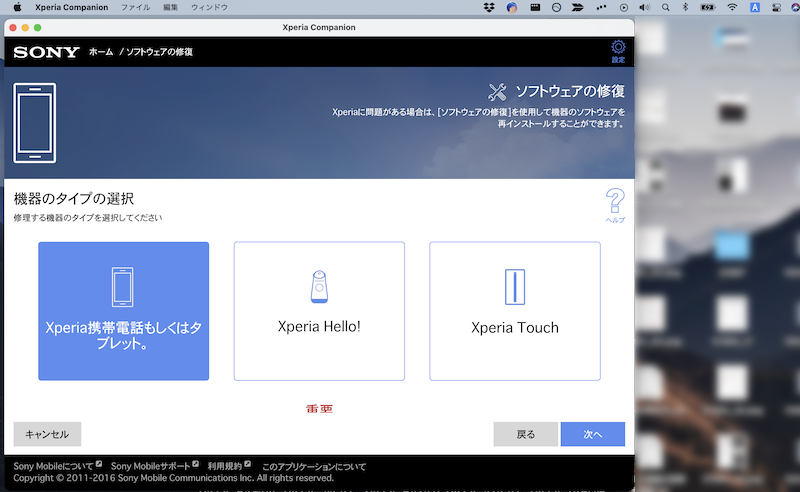The height and width of the screenshot is (492, 800).
Task: Open the ウィンドウ menu
Action: [209, 7]
